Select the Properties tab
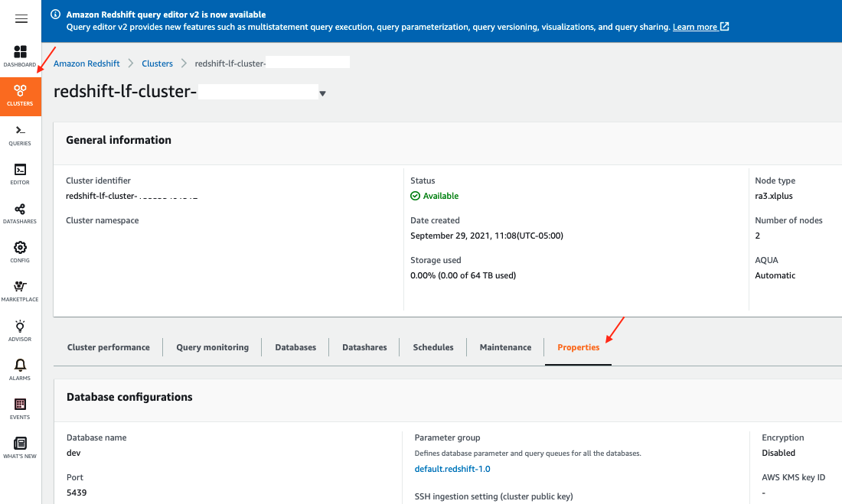The height and width of the screenshot is (504, 842). [x=579, y=347]
